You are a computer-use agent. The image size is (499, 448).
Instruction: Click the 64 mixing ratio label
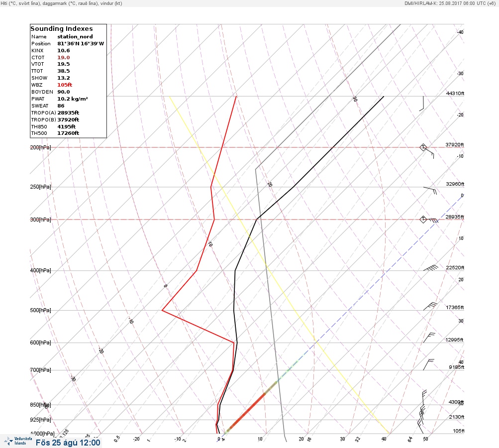410,439
